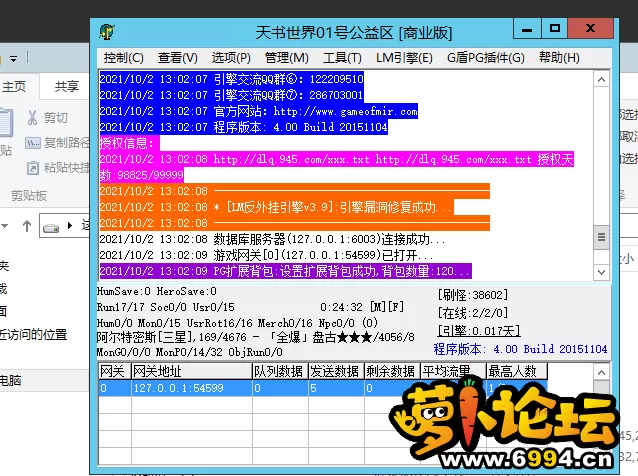The width and height of the screenshot is (638, 476).
Task: Click the 阿尔特密斯[三星] status line
Action: (256, 337)
